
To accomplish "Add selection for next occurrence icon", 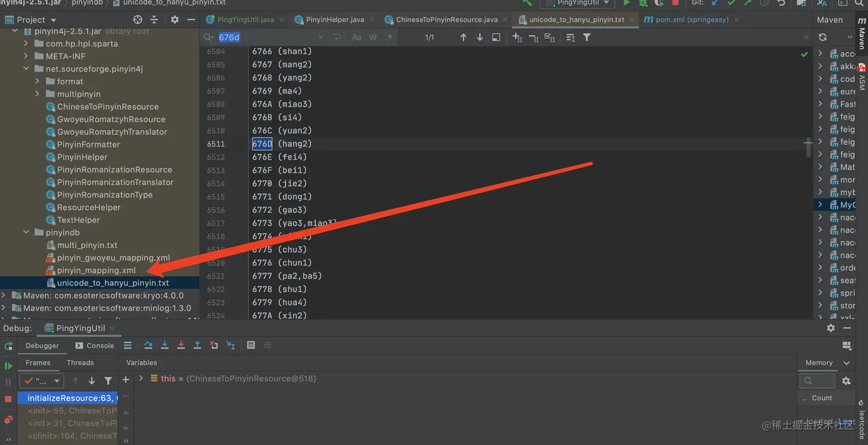I will (x=517, y=37).
